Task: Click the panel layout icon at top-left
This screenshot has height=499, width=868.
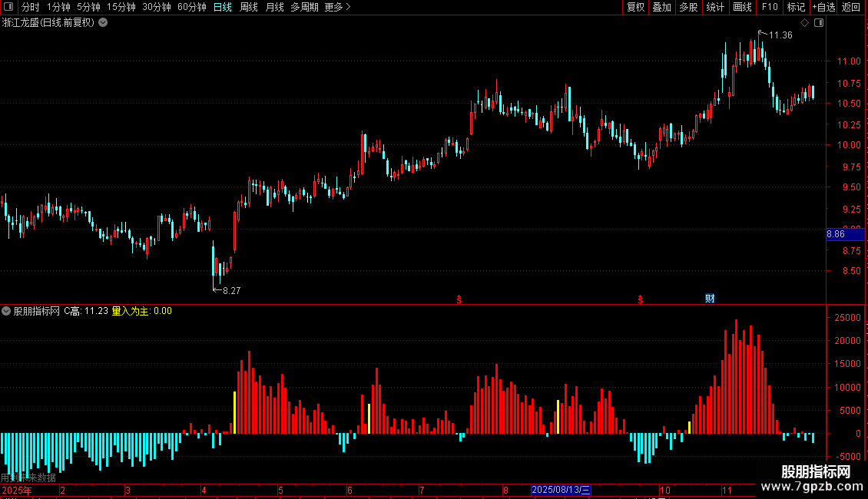Action: point(8,7)
